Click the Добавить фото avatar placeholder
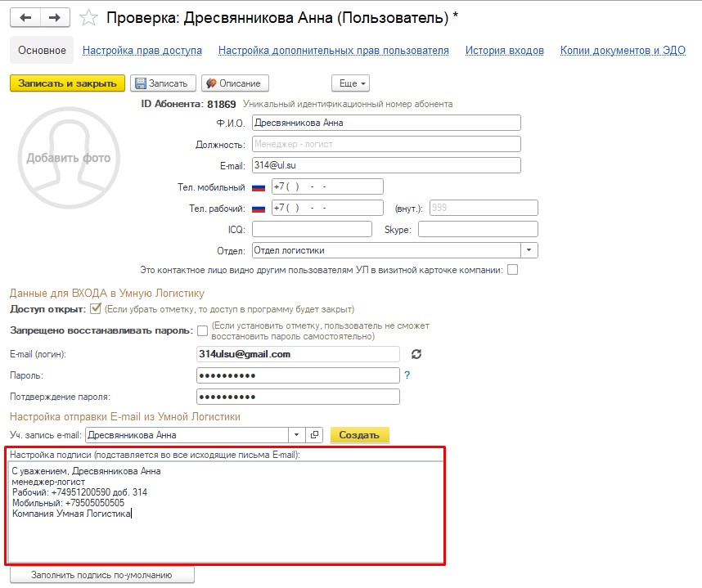Viewport: 702px width, 588px height. (69, 158)
